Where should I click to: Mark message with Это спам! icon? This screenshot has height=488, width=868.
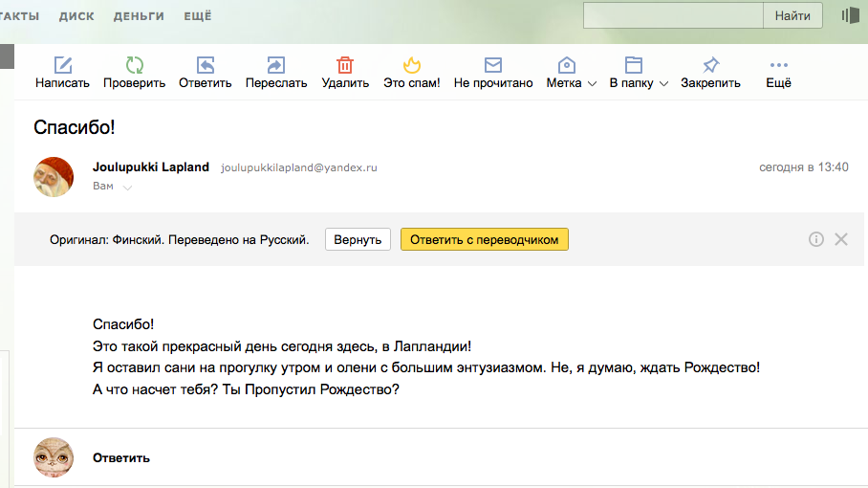[x=411, y=65]
